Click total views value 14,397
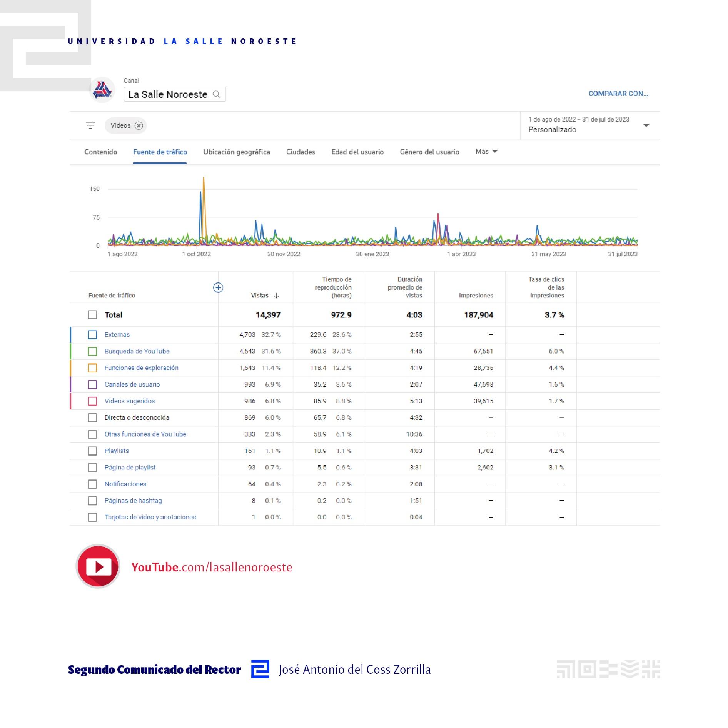This screenshot has width=728, height=728. [268, 315]
